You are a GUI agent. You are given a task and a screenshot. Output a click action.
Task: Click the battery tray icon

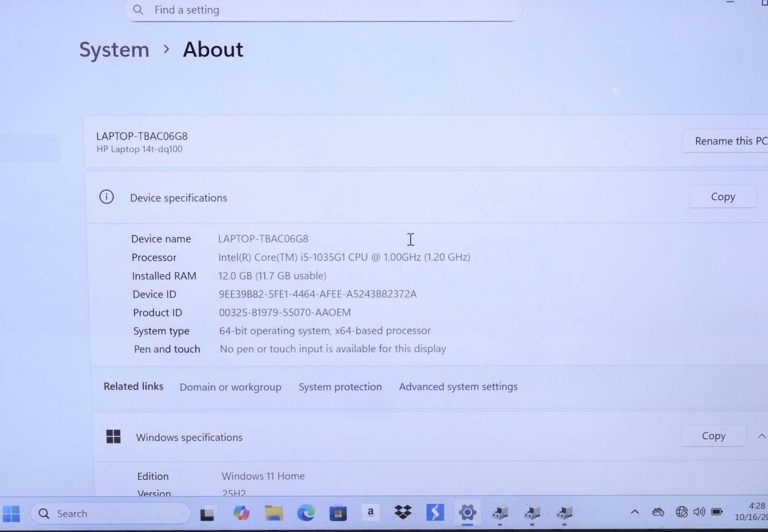pos(717,512)
